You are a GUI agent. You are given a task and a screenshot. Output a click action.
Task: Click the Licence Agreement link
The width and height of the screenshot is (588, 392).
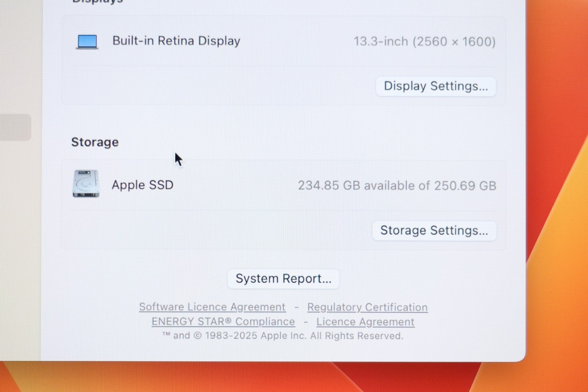coord(365,322)
